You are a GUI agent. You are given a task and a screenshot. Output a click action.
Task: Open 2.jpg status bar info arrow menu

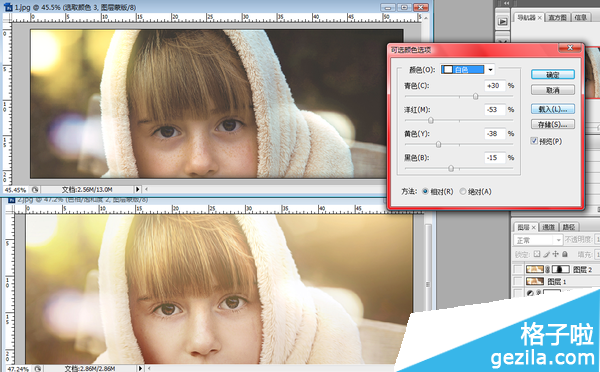click(140, 368)
